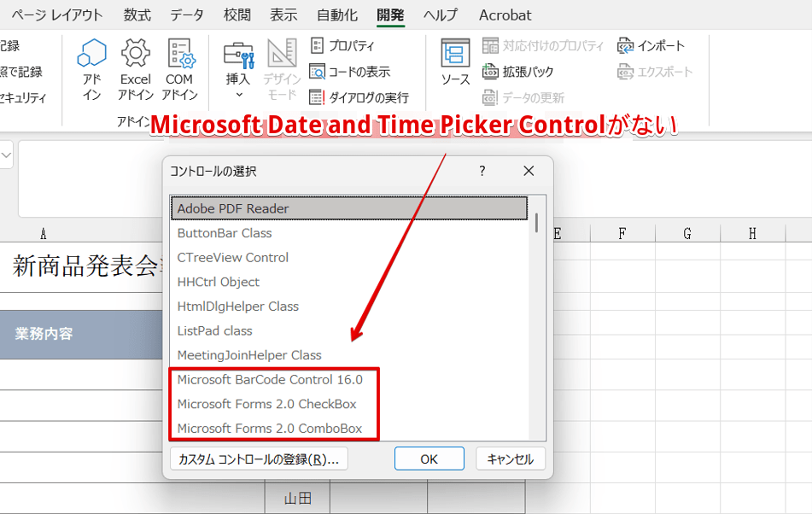Close the コントロールの選択 dialog

[x=529, y=171]
